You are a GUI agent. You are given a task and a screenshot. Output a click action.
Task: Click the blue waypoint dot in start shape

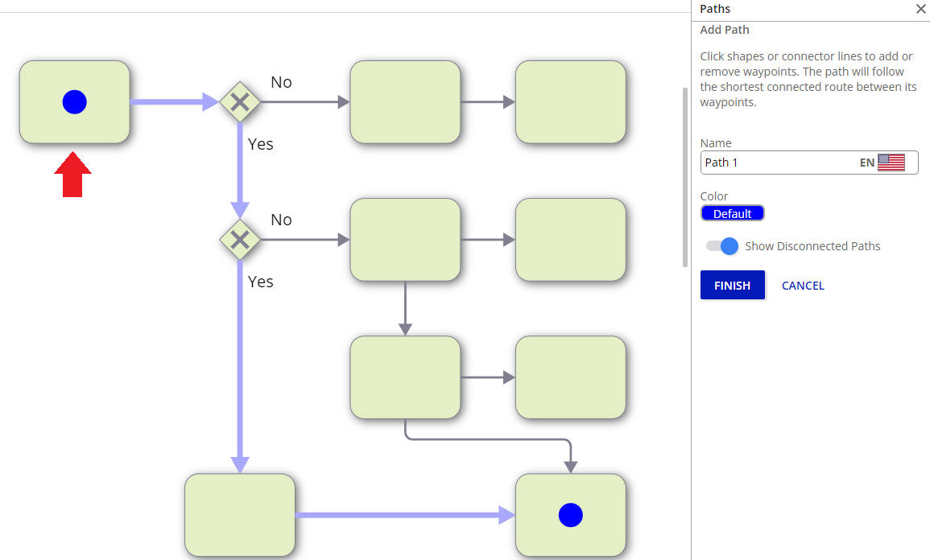(74, 102)
